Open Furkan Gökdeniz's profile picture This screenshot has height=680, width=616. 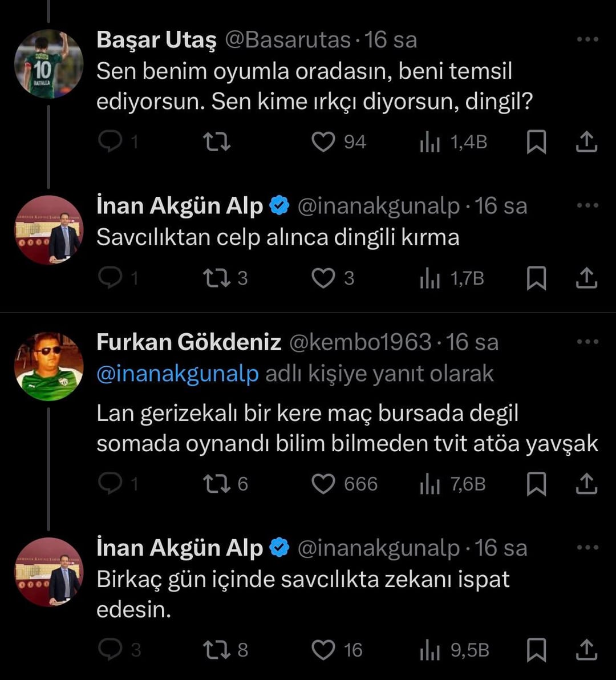click(x=49, y=366)
